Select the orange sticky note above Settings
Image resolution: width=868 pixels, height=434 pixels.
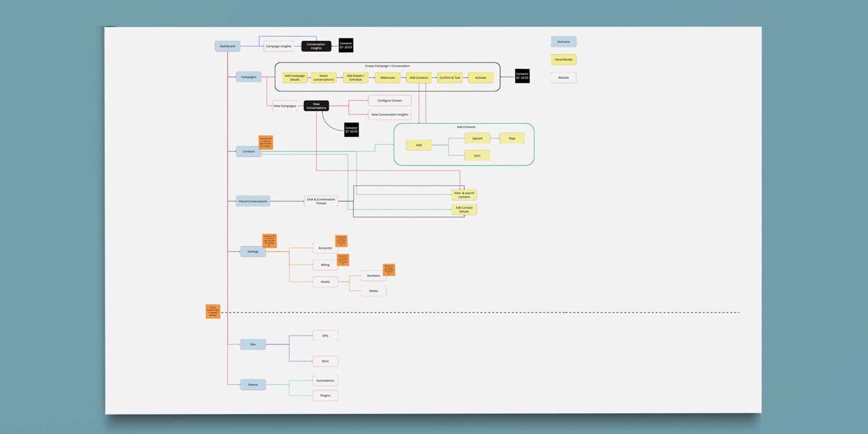270,240
